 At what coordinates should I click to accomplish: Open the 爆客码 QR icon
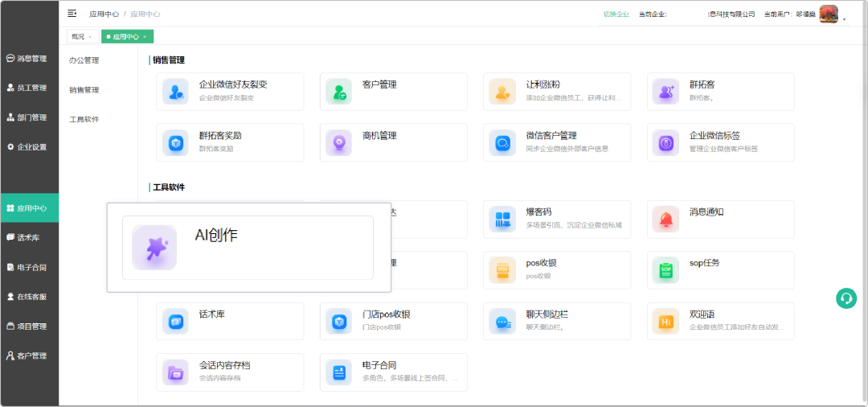[x=502, y=220]
